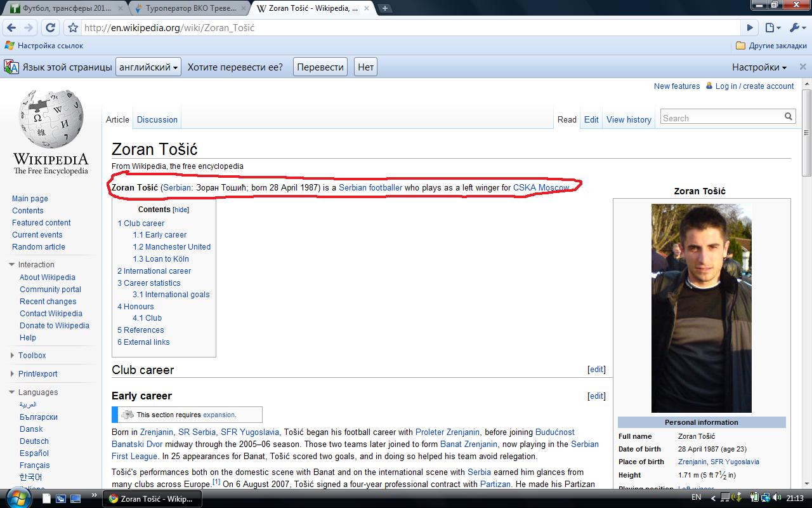The image size is (812, 508).
Task: Expand the Print/export sidebar section
Action: coord(12,374)
